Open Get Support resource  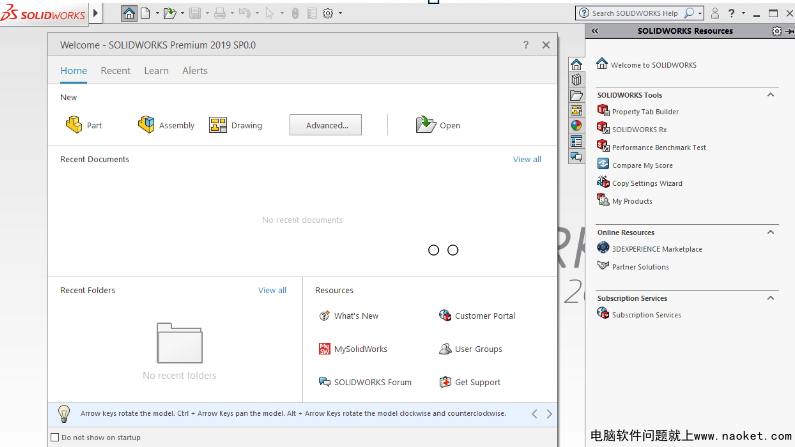pos(469,382)
